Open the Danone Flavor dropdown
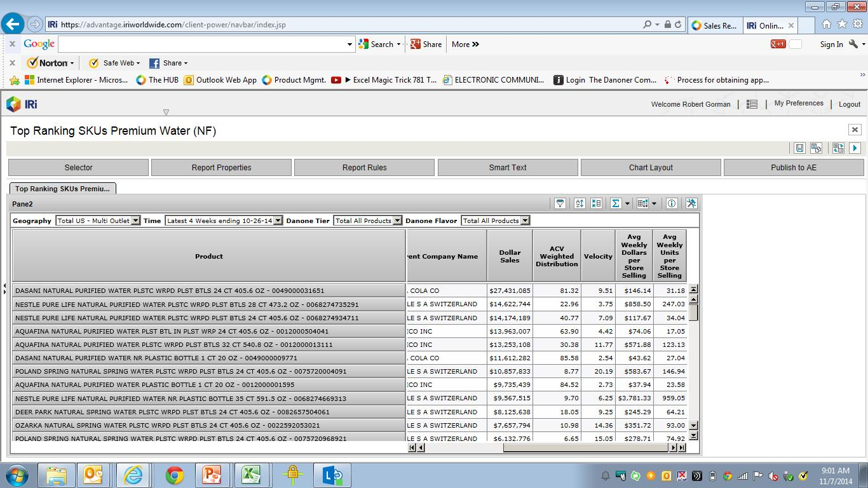The width and height of the screenshot is (868, 488). click(525, 220)
